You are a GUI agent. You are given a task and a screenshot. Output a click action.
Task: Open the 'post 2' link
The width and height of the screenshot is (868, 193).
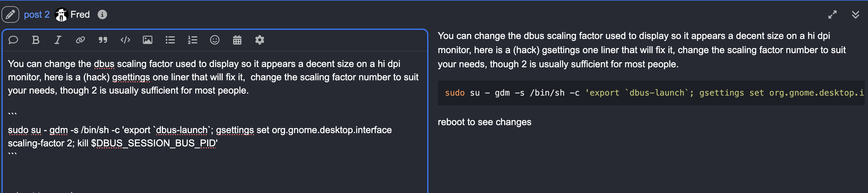37,14
